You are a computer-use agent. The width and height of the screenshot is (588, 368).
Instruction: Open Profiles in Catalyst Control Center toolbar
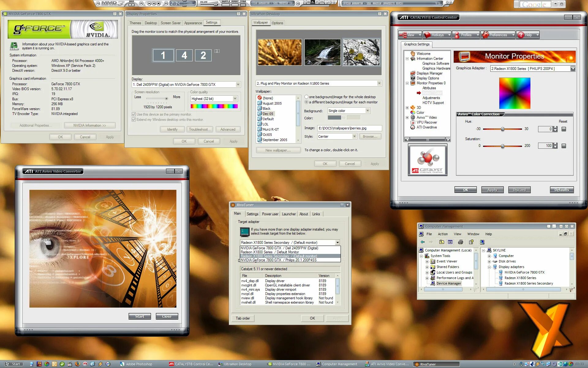(466, 35)
